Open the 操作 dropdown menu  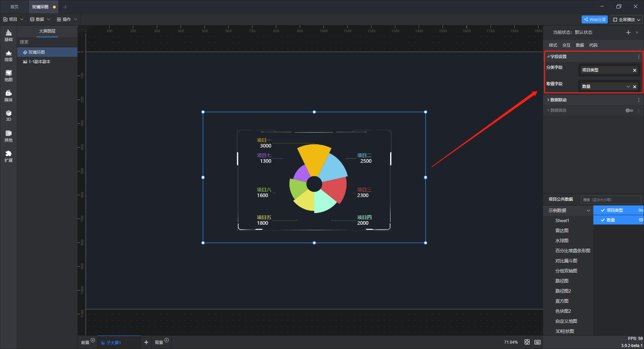pyautogui.click(x=67, y=19)
